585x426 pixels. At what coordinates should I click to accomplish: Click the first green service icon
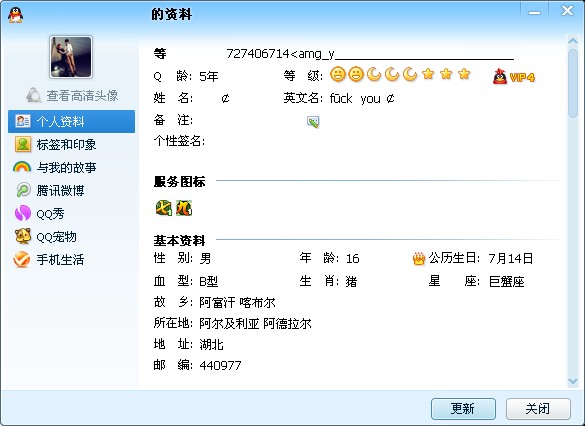coord(163,208)
